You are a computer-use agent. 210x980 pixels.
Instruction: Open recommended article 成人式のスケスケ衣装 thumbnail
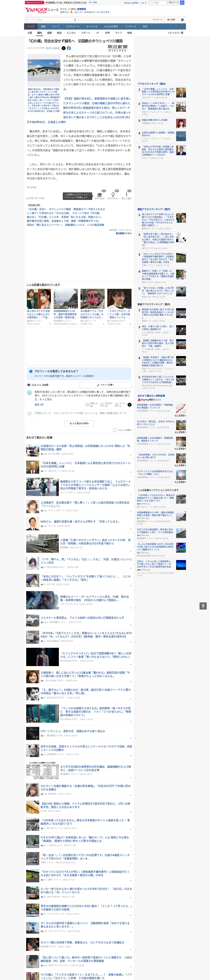point(38,299)
